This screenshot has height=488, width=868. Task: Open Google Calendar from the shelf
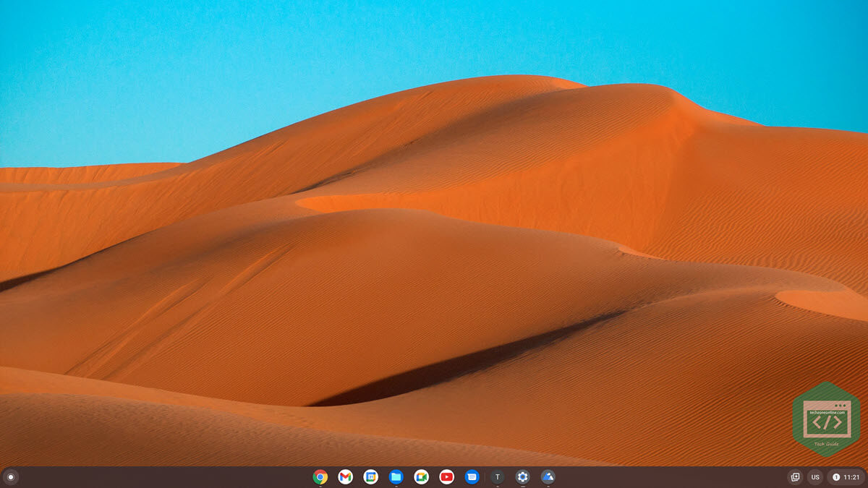(370, 476)
